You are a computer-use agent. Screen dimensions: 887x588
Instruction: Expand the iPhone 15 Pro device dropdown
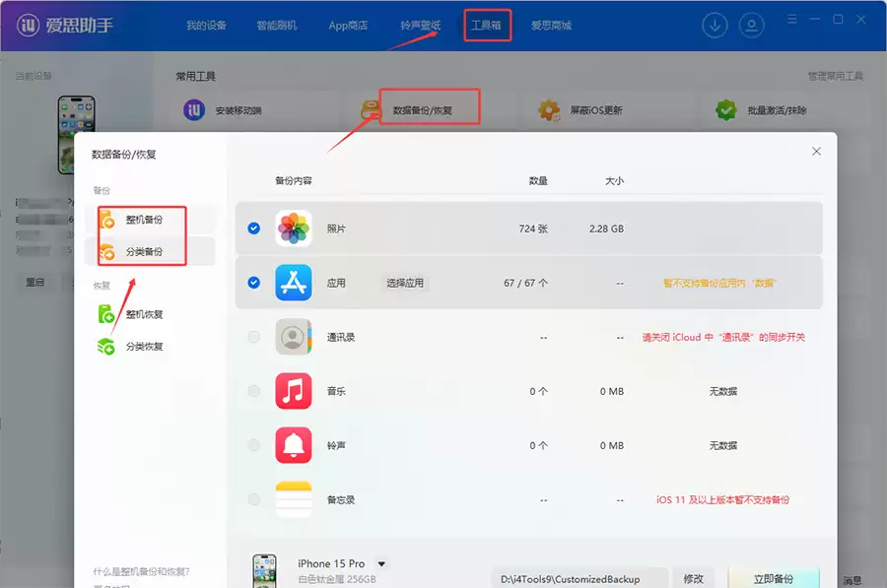point(381,564)
